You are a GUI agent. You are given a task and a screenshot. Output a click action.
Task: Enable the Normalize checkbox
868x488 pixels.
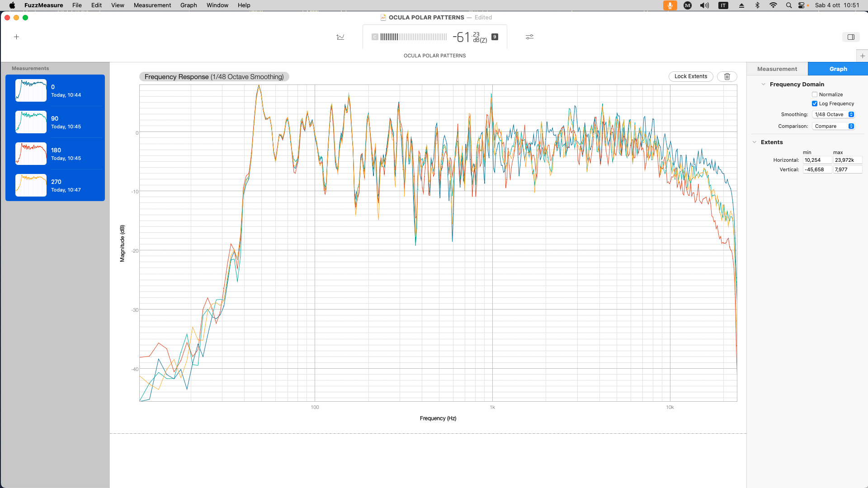point(815,94)
